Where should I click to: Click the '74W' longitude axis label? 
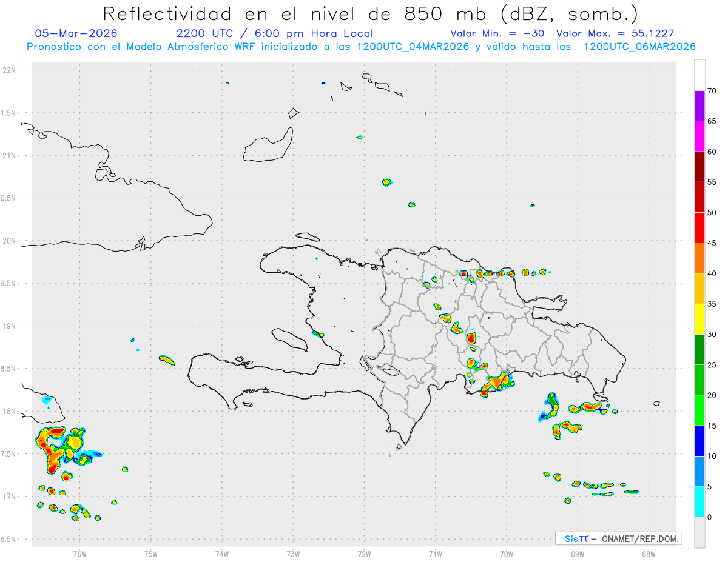tap(222, 553)
